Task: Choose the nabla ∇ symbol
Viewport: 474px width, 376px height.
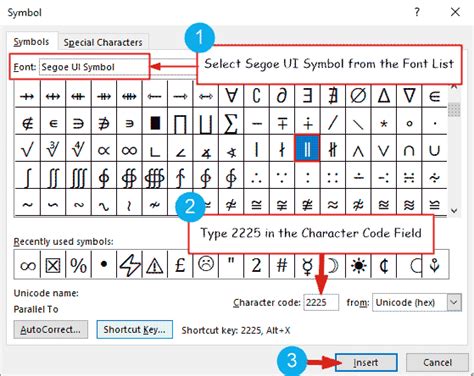Action: click(x=409, y=96)
